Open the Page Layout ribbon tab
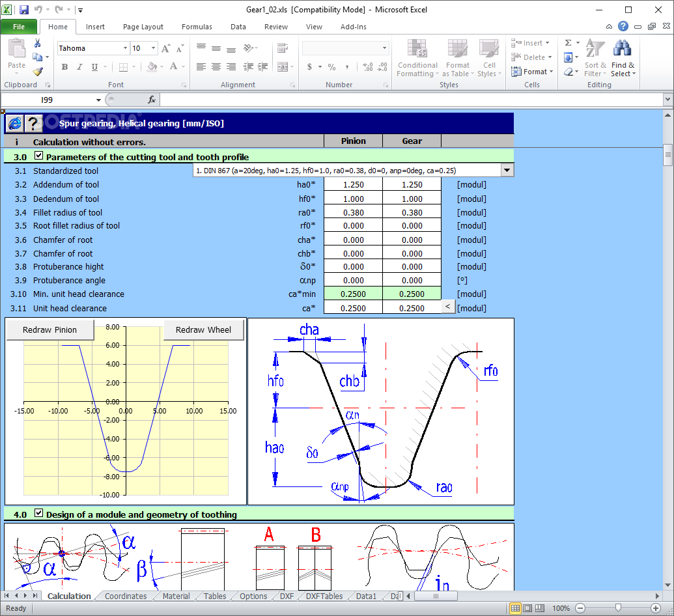This screenshot has height=616, width=674. [x=143, y=27]
